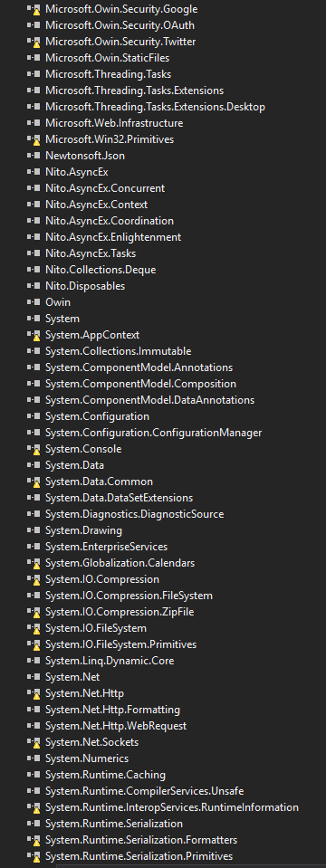326x868 pixels.
Task: Click the warning icon beside Microsoft.Win32.Primitives
Action: (x=34, y=139)
